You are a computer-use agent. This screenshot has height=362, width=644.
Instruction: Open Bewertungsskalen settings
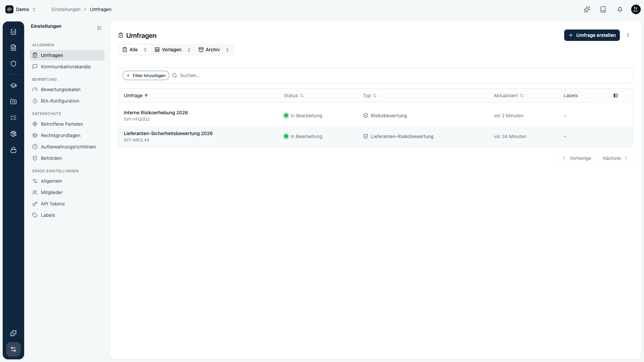point(67,89)
